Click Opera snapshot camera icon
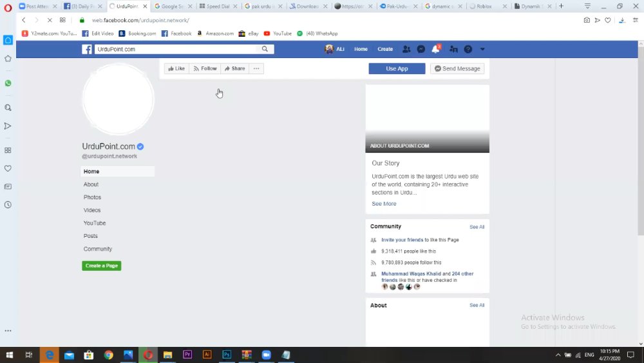The image size is (644, 363). pos(587,20)
